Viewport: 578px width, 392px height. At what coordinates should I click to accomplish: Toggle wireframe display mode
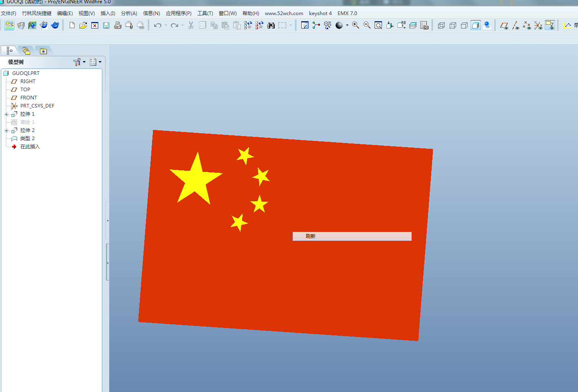[x=441, y=25]
